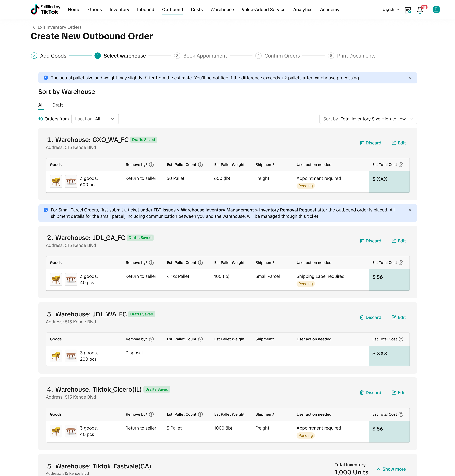455x476 pixels.
Task: Open the notifications bell icon
Action: 420,10
